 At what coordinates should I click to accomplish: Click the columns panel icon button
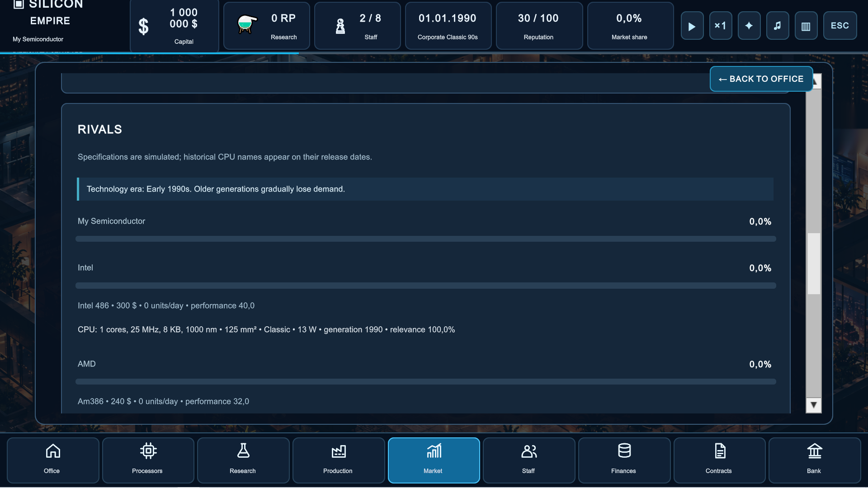click(806, 26)
